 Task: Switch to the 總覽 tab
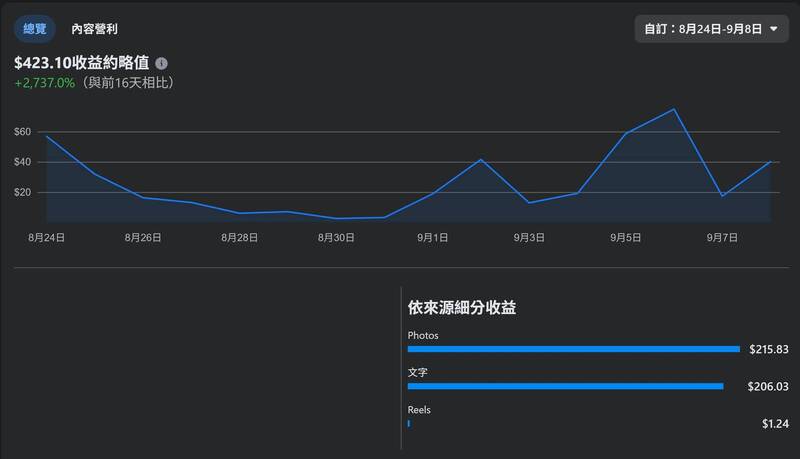coord(34,29)
